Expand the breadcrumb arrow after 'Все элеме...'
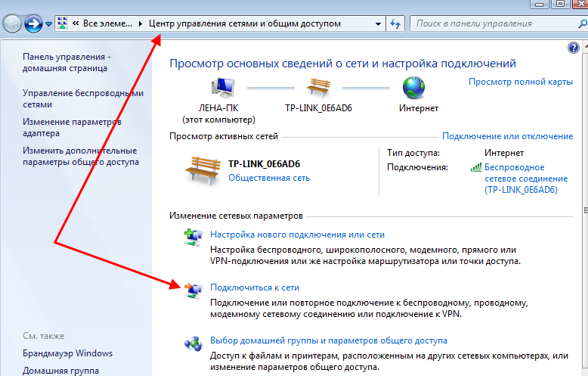This screenshot has width=588, height=376. click(141, 23)
